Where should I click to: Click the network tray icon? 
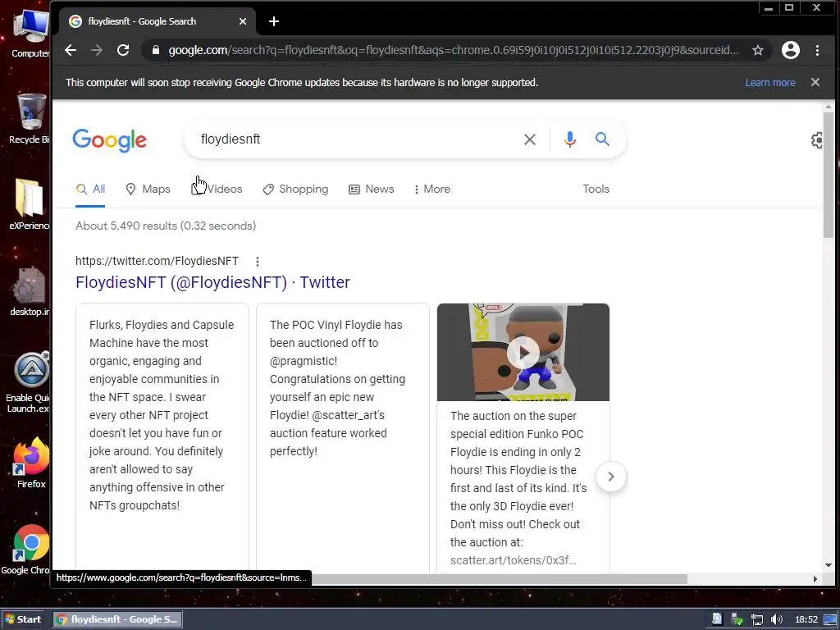[757, 620]
